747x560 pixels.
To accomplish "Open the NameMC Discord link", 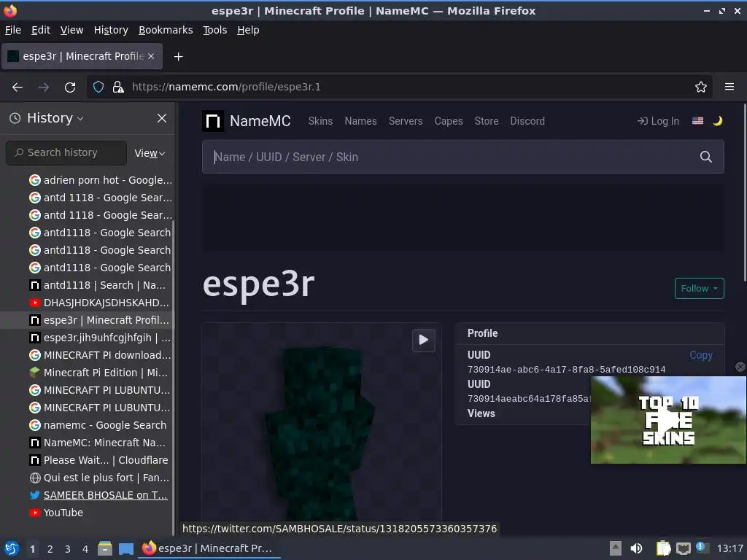I will (x=527, y=121).
